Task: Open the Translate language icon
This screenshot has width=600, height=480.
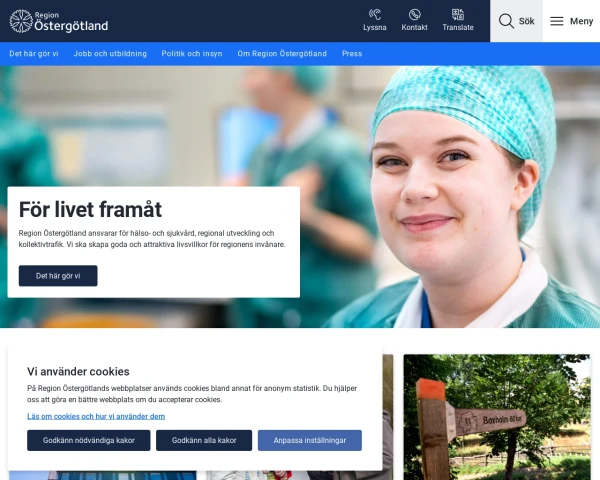Action: coord(458,20)
